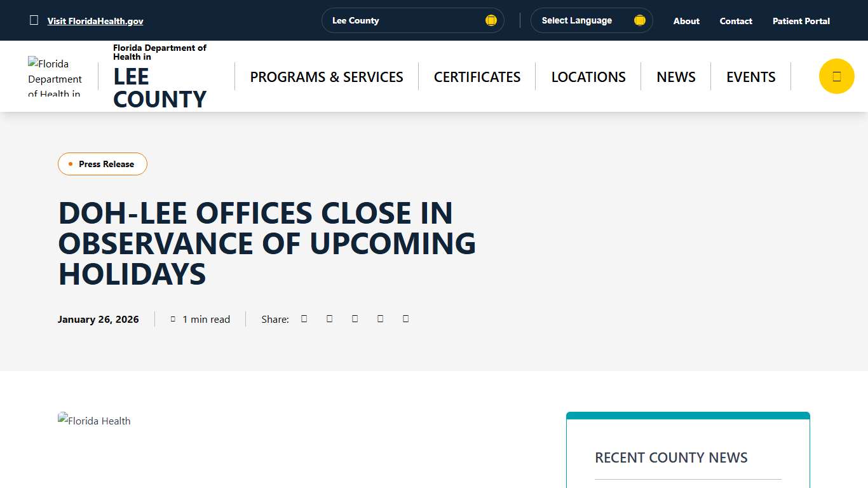This screenshot has height=488, width=868.
Task: Click the Florida Health article image
Action: (x=93, y=420)
